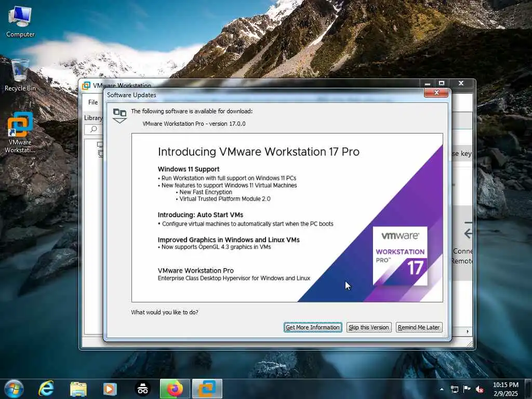Open the File menu in VMware Workstation
Viewport: 532px width, 399px height.
coord(93,102)
